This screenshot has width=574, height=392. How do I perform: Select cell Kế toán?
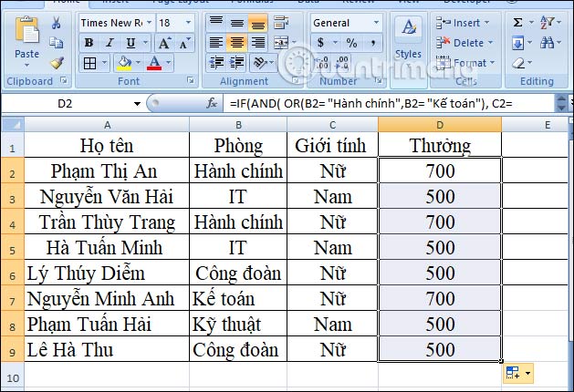pyautogui.click(x=238, y=298)
